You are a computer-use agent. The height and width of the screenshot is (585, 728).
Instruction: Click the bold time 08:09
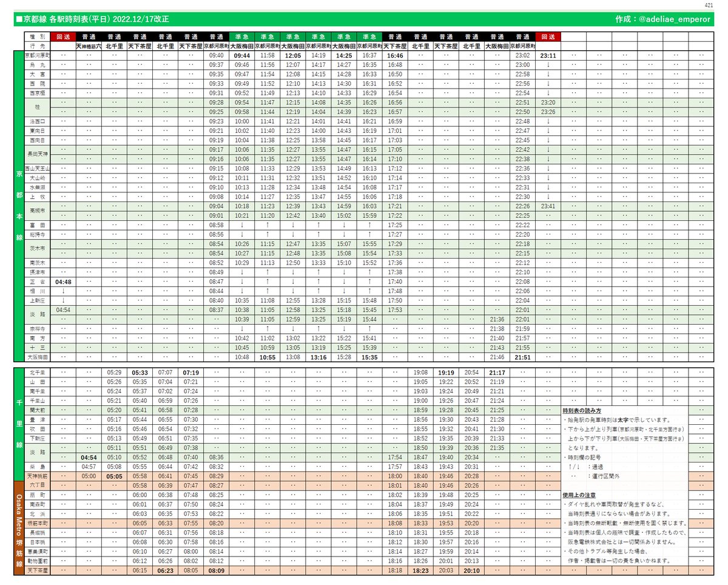pos(217,570)
